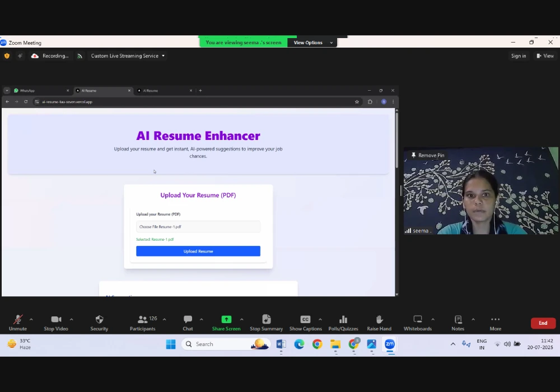The image size is (560, 392).
Task: Open Polls/Quizzes
Action: tap(343, 320)
